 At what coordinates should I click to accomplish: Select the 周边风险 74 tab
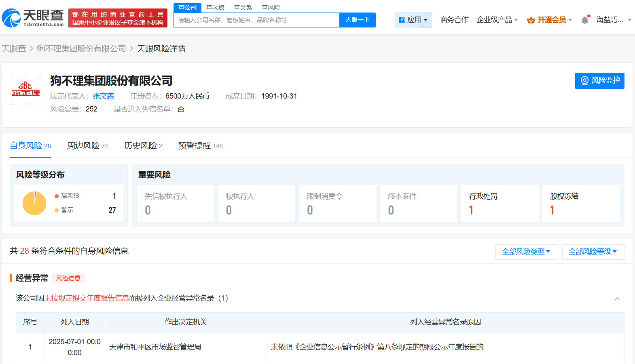pos(87,146)
